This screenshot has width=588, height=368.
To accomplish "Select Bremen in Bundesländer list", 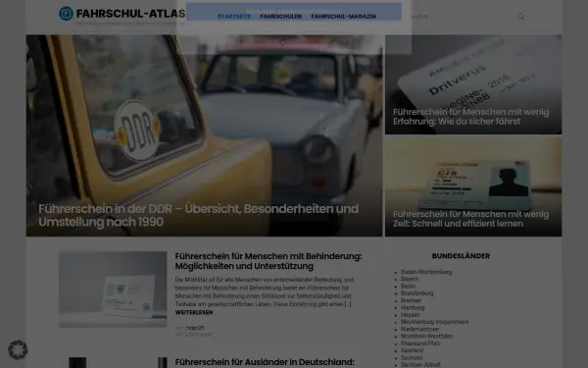I will (411, 300).
